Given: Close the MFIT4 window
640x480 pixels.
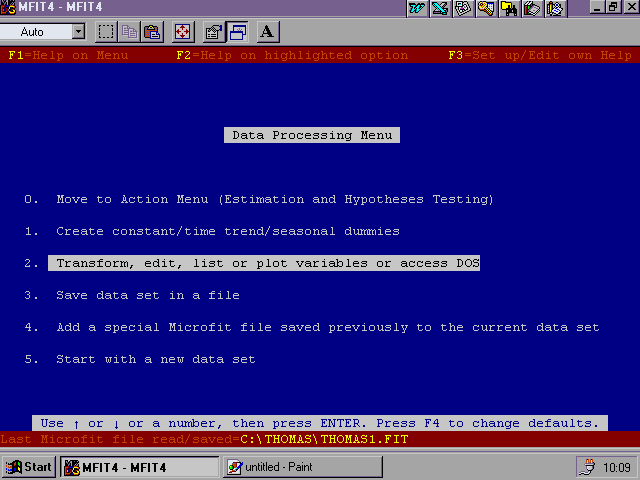Looking at the screenshot, I should (x=631, y=7).
